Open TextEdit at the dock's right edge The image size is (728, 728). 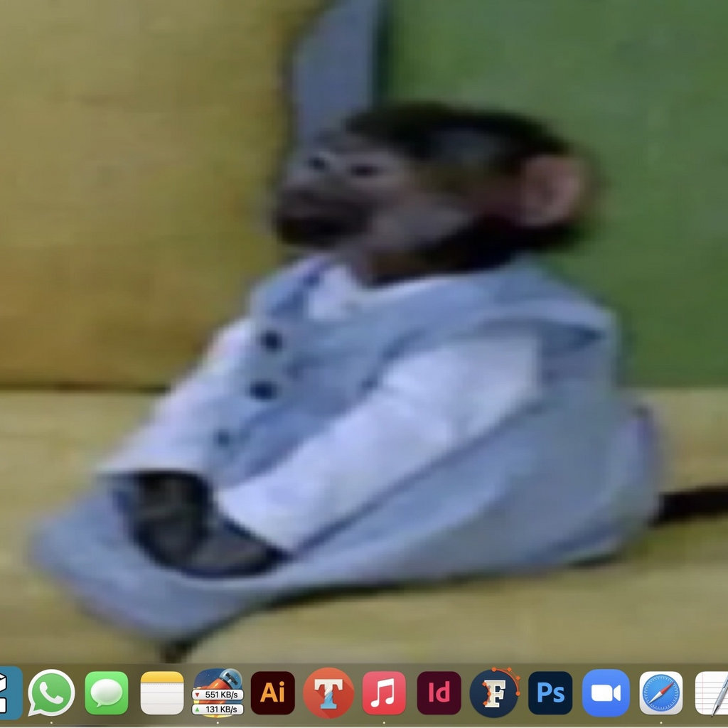tap(712, 692)
